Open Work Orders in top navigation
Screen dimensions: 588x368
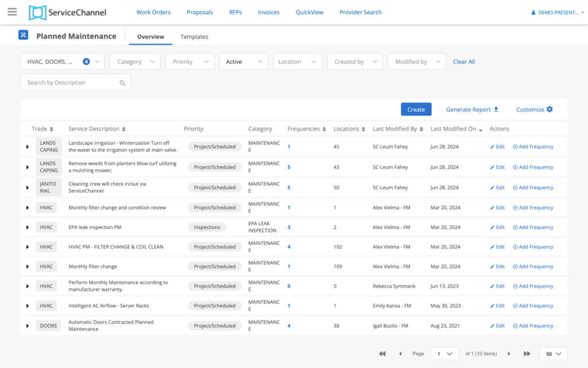tap(154, 12)
